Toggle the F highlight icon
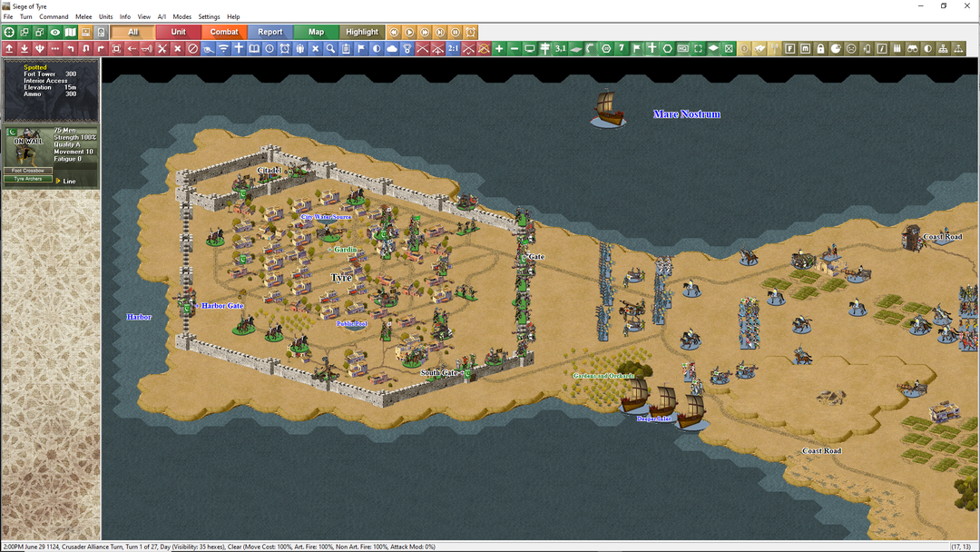Viewport: 980px width, 552px height. [x=790, y=48]
